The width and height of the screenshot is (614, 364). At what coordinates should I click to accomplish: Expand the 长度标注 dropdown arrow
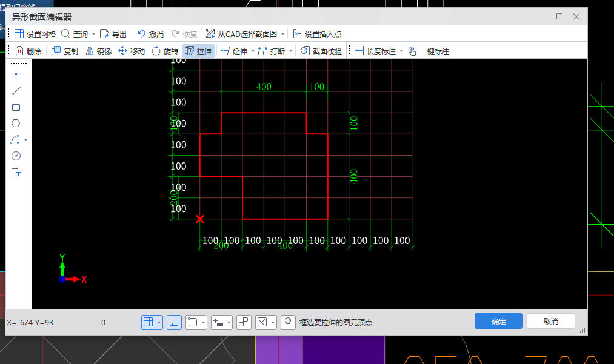[x=401, y=51]
